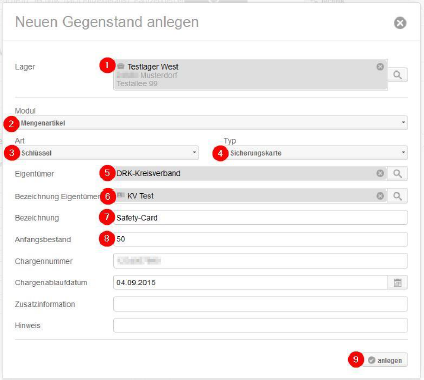Click the Anfangsbestand field with value 50
Image resolution: width=424 pixels, height=380 pixels.
(x=260, y=239)
